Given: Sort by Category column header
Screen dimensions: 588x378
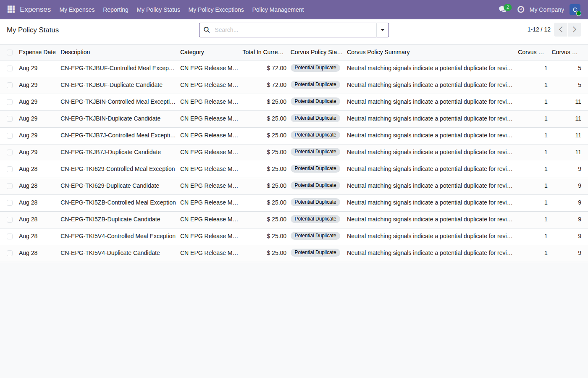Looking at the screenshot, I should point(192,52).
